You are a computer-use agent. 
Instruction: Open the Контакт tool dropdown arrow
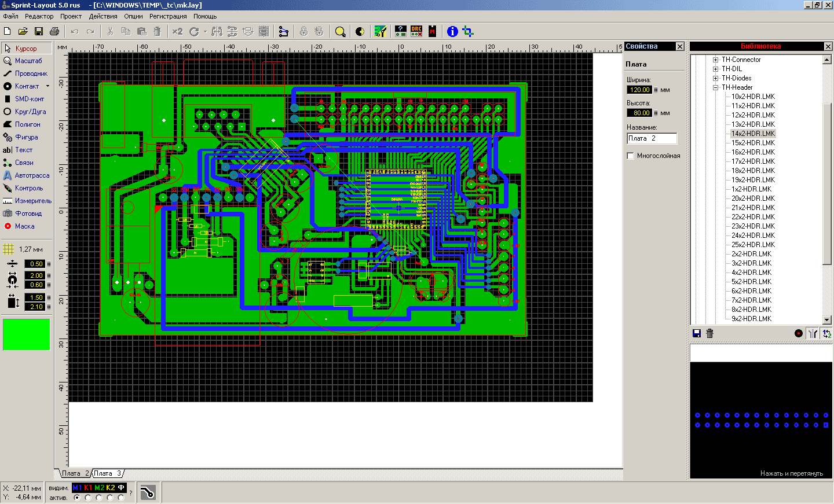coord(47,86)
